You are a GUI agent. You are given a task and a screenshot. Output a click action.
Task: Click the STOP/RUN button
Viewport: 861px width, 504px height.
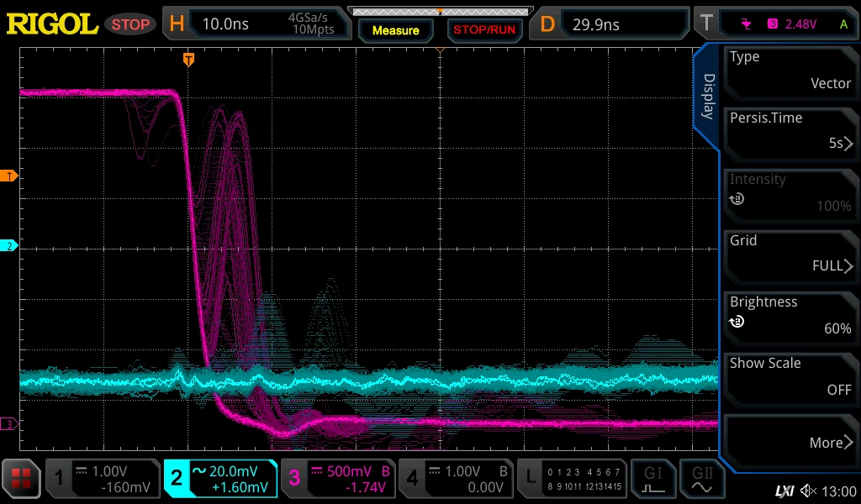[484, 30]
